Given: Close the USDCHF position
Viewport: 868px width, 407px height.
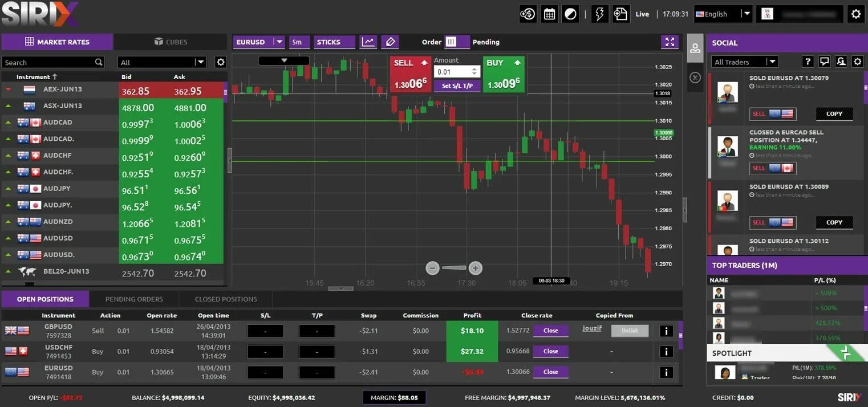Looking at the screenshot, I should pos(551,351).
